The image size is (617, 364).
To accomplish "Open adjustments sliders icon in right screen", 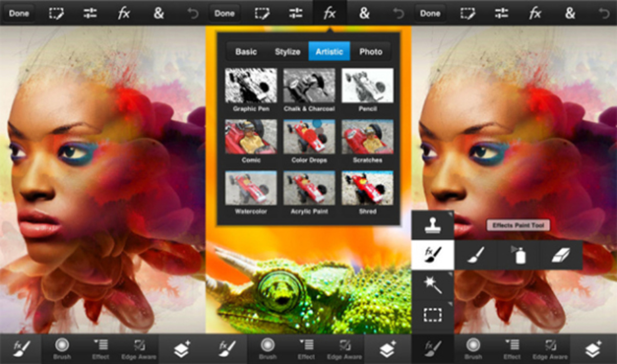I will 501,13.
